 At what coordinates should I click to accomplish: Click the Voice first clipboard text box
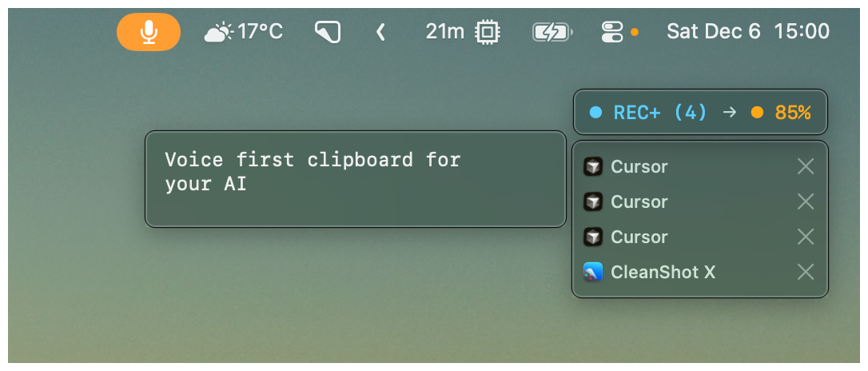coord(356,179)
